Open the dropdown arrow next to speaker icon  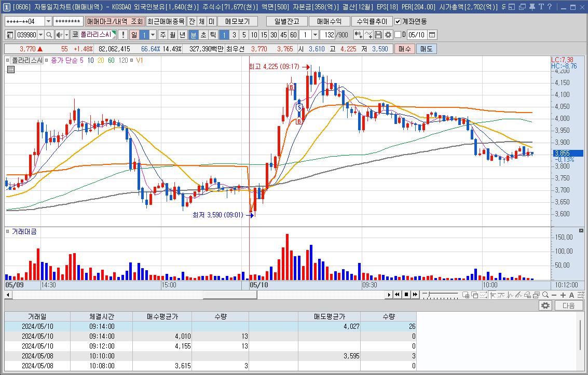(67, 35)
